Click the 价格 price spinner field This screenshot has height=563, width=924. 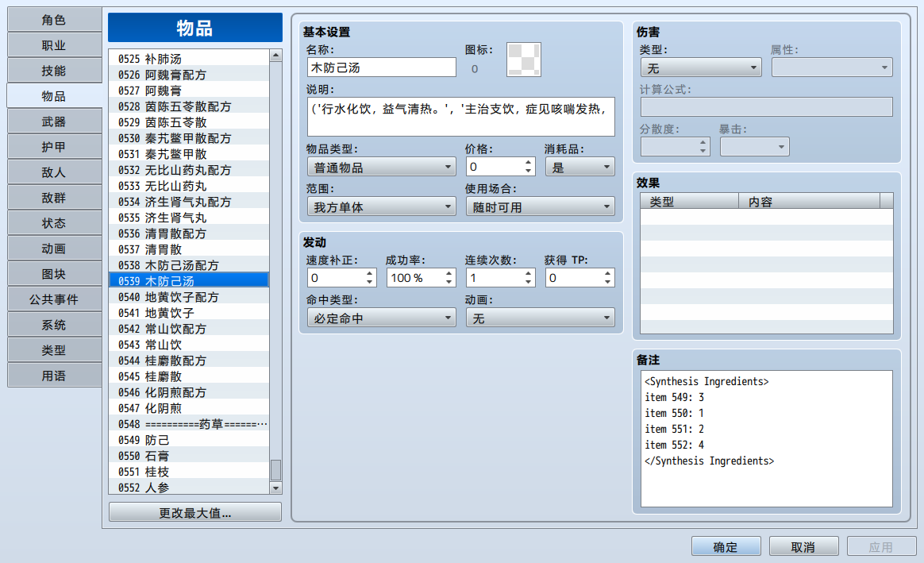pyautogui.click(x=501, y=167)
